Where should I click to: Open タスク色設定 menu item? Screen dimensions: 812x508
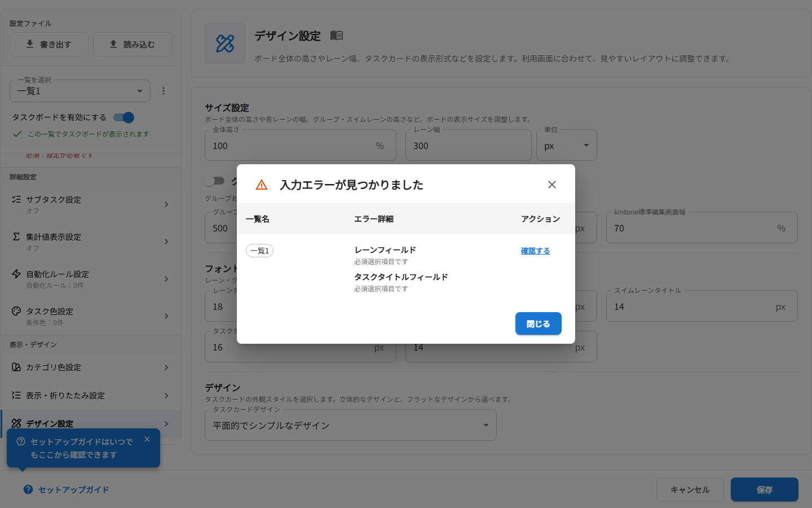tap(91, 316)
